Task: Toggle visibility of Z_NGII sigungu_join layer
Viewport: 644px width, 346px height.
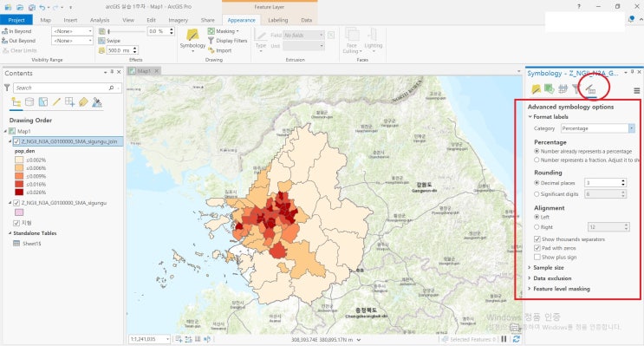Action: click(16, 141)
